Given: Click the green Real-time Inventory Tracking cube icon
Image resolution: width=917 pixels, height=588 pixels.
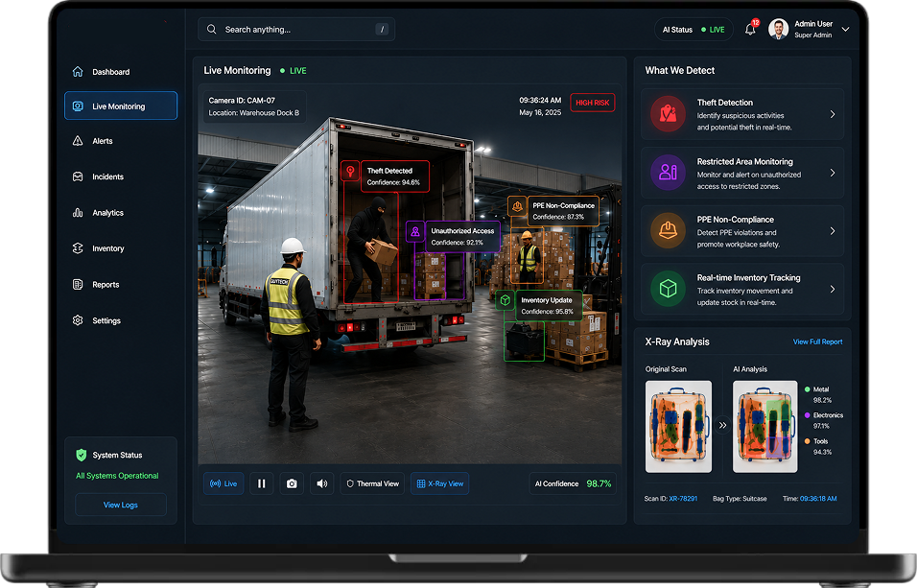Looking at the screenshot, I should (x=668, y=289).
